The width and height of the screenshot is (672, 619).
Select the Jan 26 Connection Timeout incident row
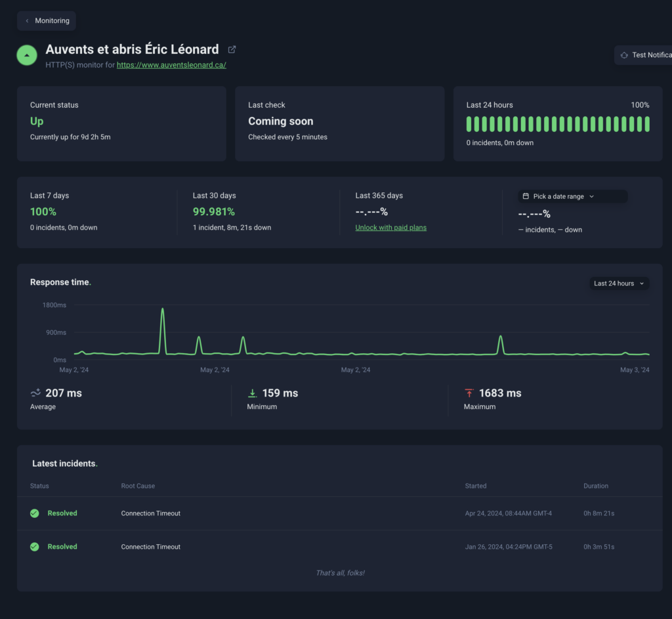click(339, 547)
